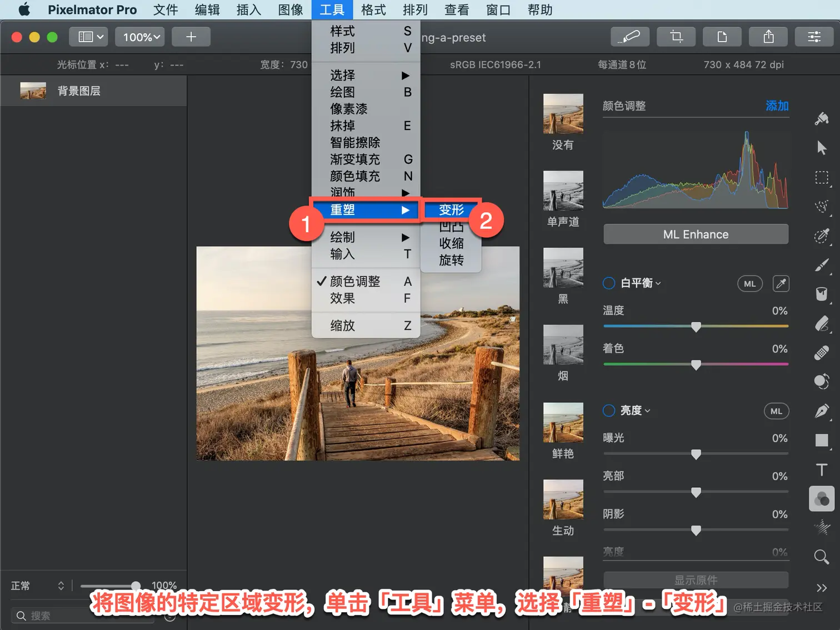The width and height of the screenshot is (840, 630).
Task: Select the Reshape tool icon
Action: (822, 382)
